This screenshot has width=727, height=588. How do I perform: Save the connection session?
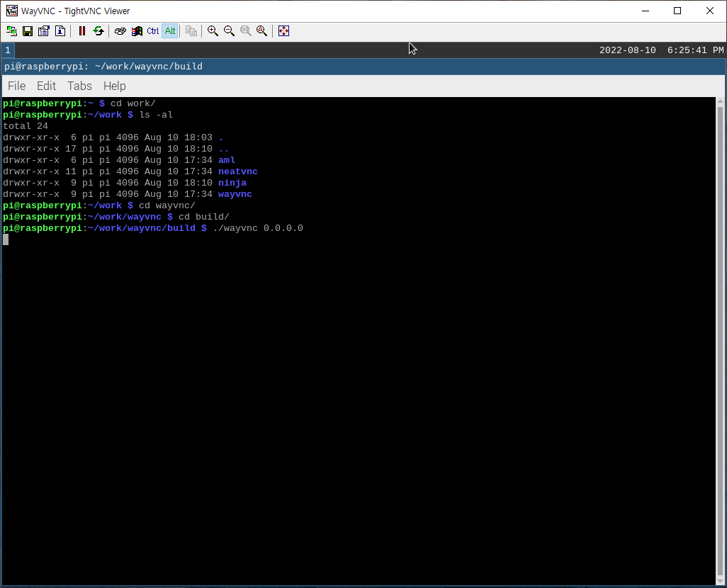[28, 31]
